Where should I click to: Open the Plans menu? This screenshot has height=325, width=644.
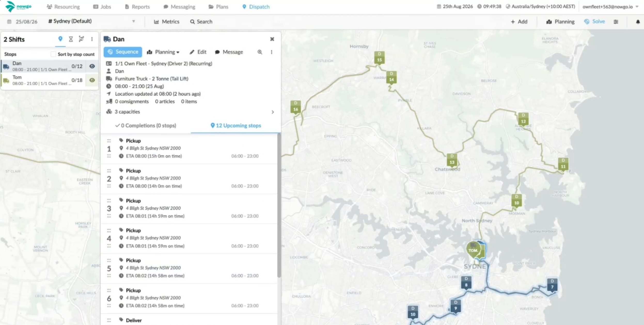coord(218,7)
